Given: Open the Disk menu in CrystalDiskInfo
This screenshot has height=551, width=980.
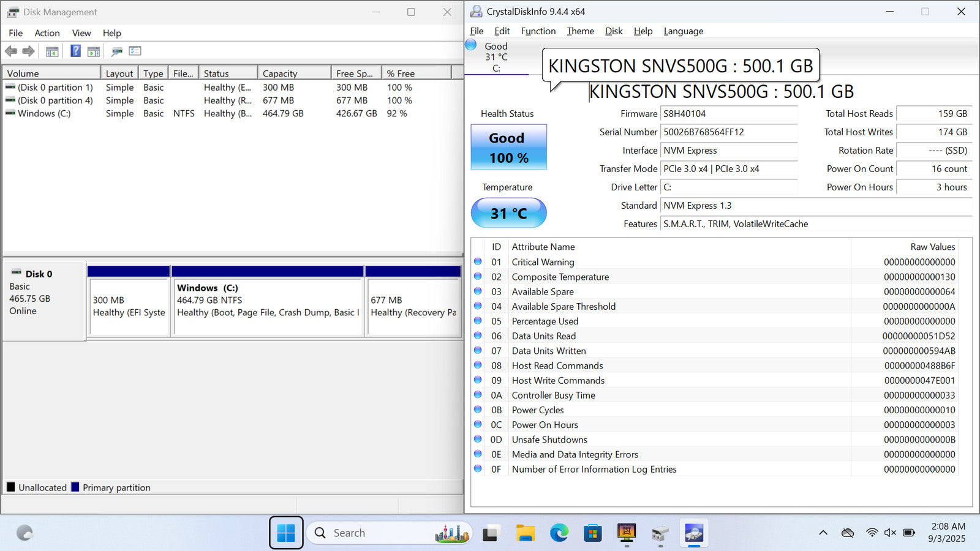Looking at the screenshot, I should point(614,31).
